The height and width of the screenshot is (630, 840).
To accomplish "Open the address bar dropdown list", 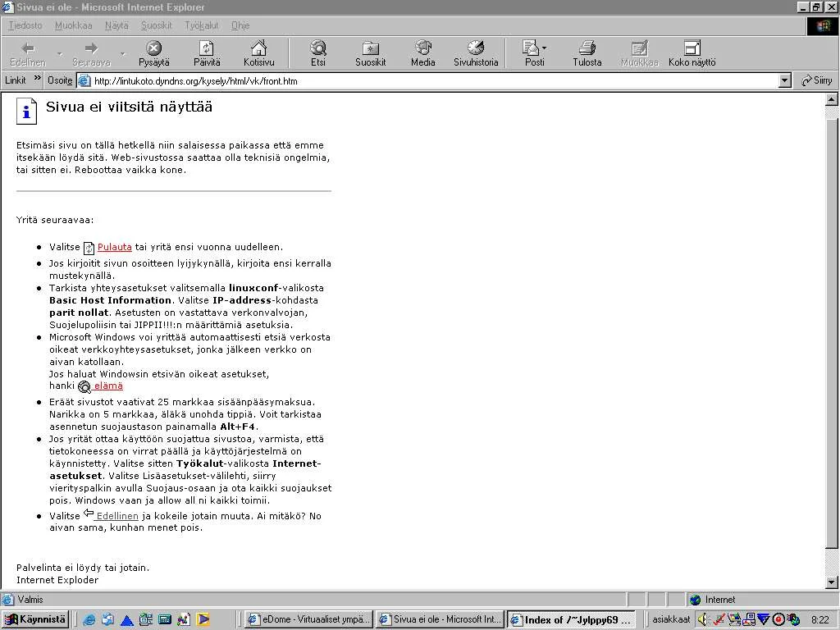I will 784,80.
